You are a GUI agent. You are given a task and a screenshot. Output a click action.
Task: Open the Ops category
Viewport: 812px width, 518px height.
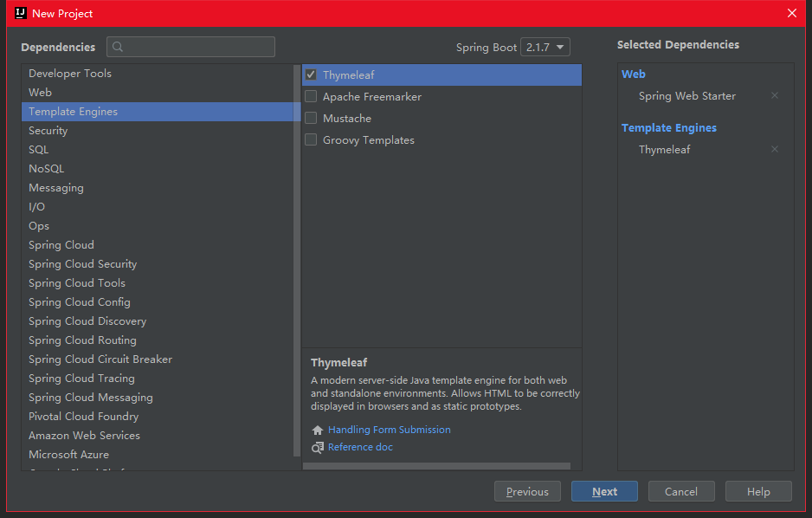[158, 226]
